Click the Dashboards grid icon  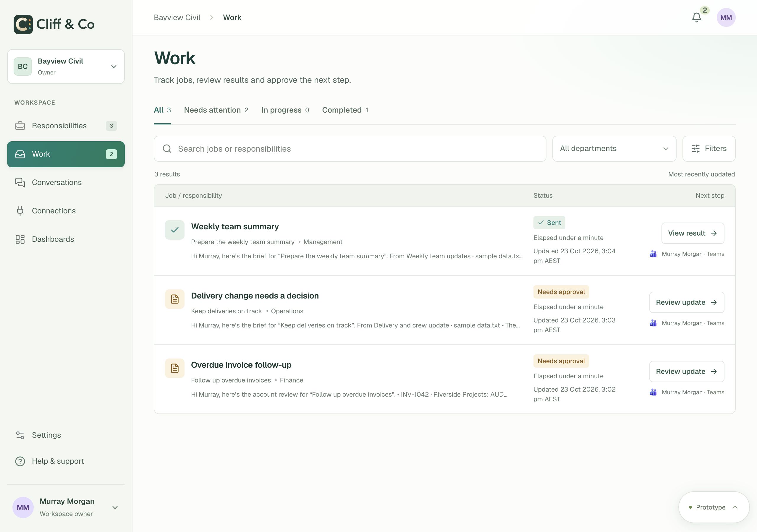(x=20, y=239)
